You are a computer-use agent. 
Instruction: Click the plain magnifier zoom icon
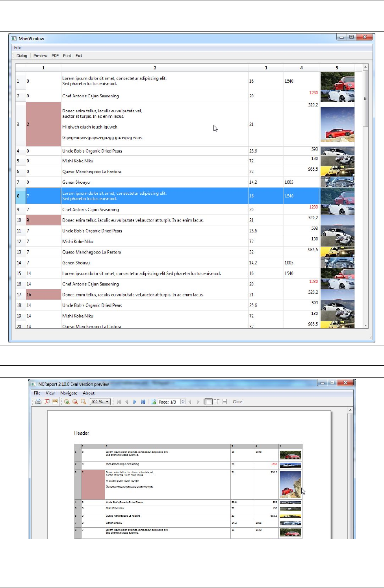click(x=83, y=402)
